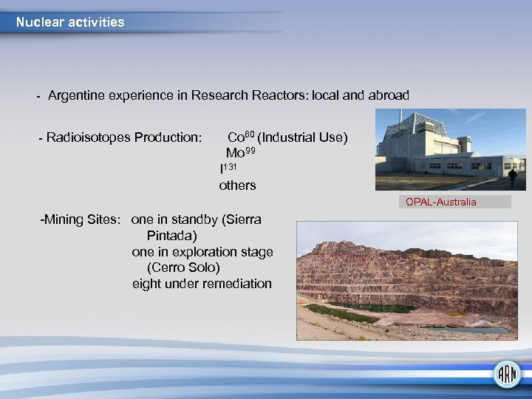This screenshot has height=399, width=532.
Task: Click the word 'Pintada)'
Action: pyautogui.click(x=172, y=236)
